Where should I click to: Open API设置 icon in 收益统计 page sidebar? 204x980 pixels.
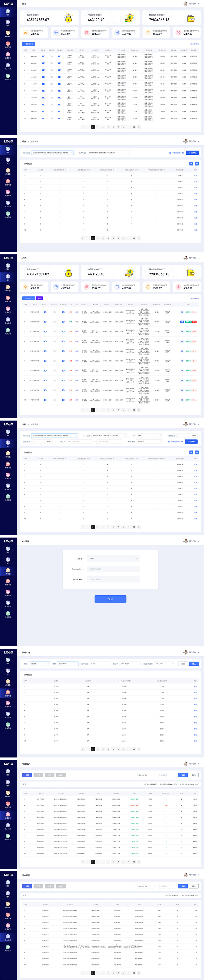coord(8,793)
